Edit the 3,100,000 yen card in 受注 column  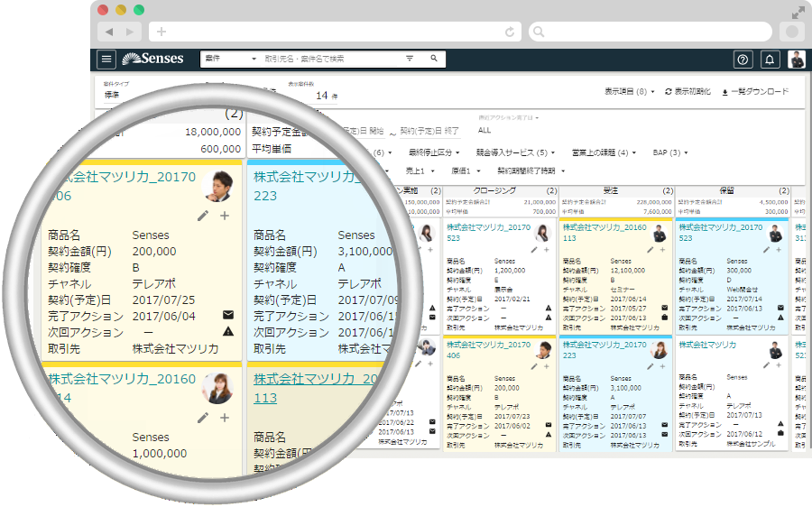click(650, 366)
